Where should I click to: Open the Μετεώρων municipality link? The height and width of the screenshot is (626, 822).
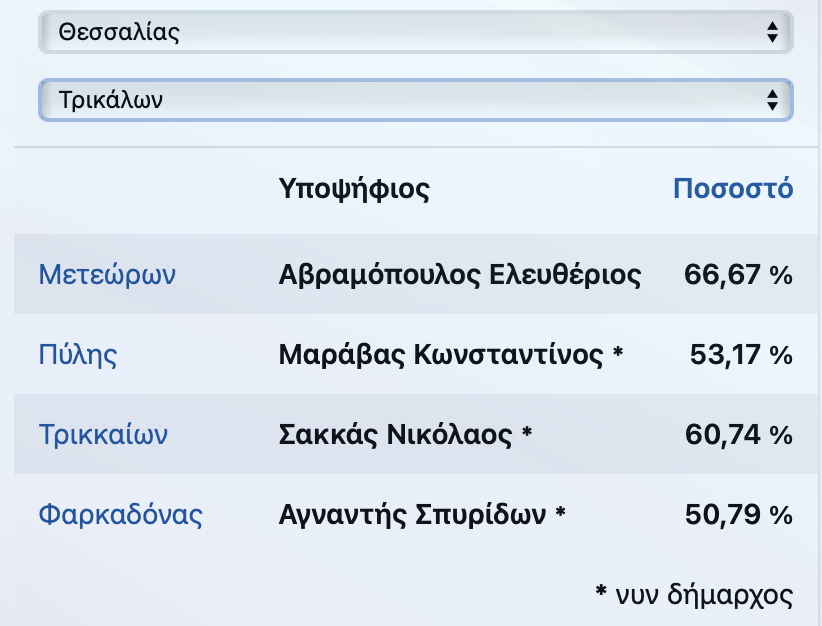(107, 274)
